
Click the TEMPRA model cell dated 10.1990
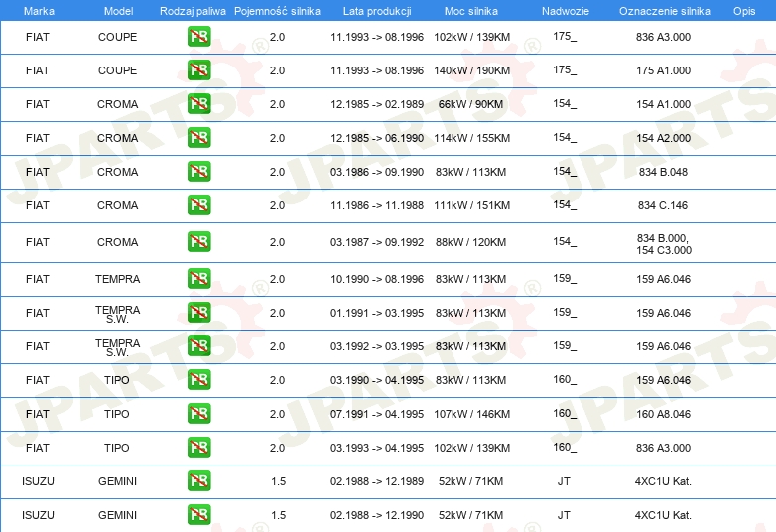(x=118, y=279)
